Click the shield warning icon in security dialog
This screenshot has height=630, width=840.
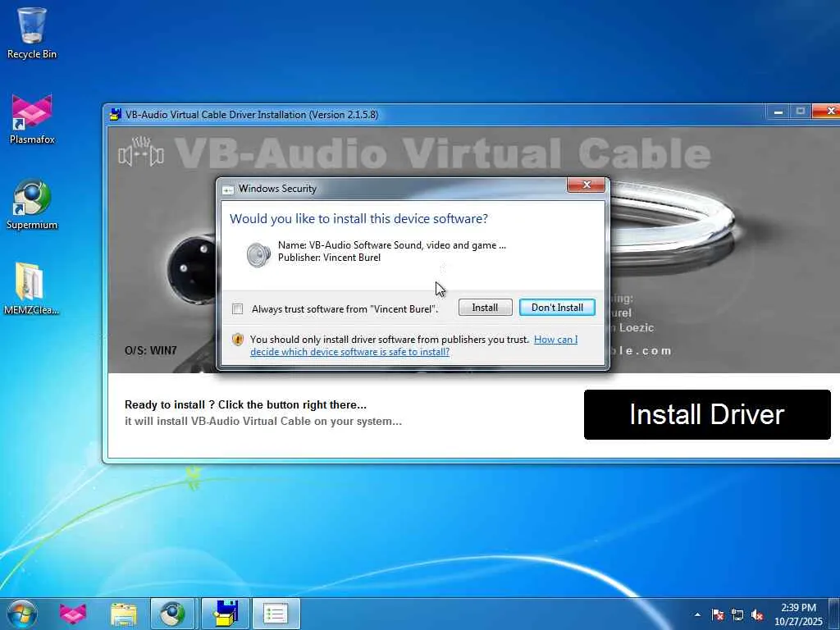coord(238,339)
